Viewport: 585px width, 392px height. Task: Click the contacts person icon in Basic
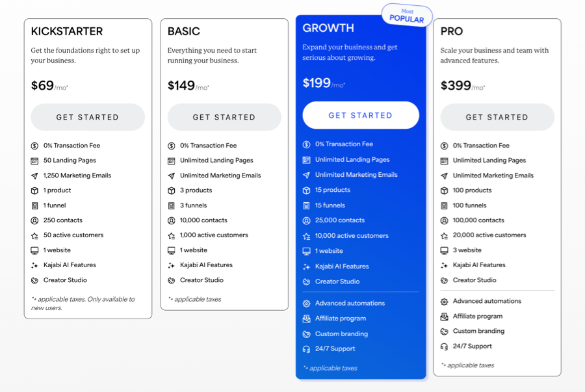point(172,220)
